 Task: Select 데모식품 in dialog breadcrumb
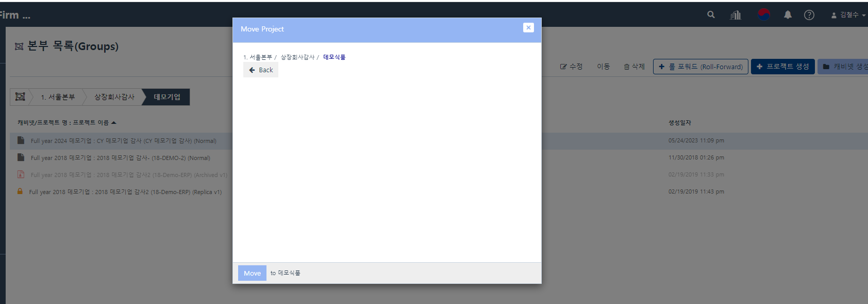(x=335, y=57)
